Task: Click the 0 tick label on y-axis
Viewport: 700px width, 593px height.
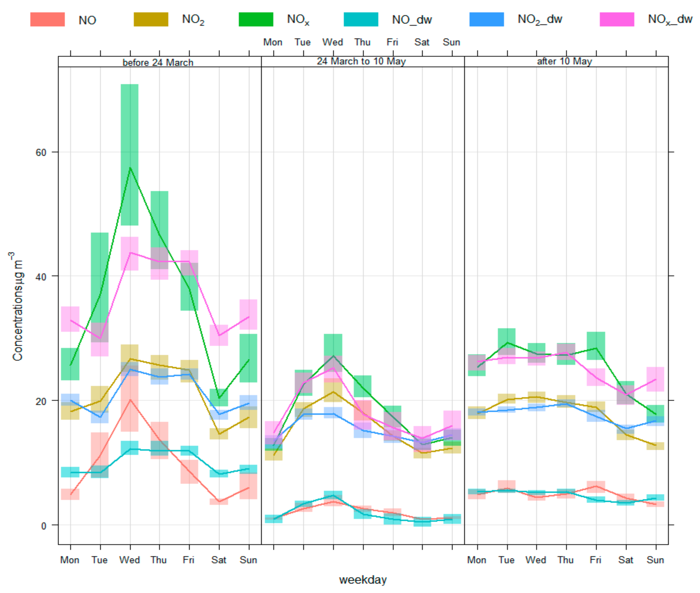Action: coord(43,526)
